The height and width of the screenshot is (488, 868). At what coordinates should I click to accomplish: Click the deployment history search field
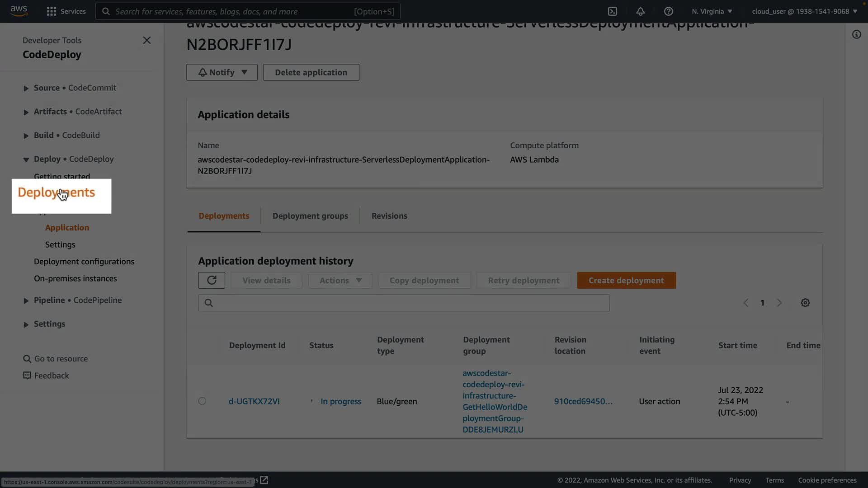point(407,303)
